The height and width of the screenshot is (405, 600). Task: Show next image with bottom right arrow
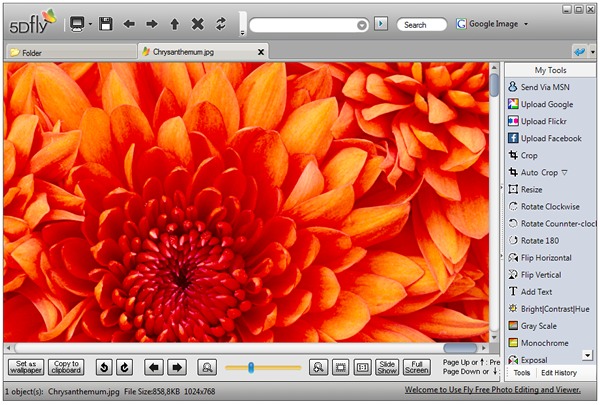coord(177,367)
